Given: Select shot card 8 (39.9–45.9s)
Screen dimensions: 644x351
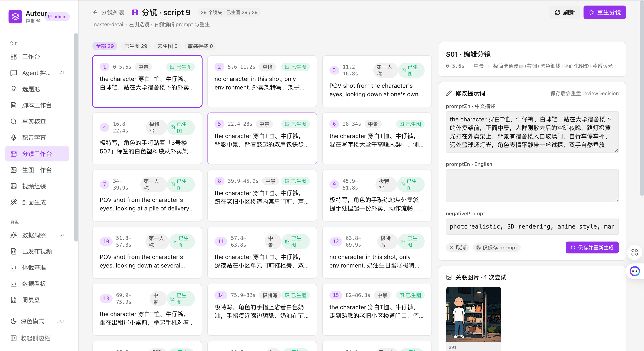Looking at the screenshot, I should 262,196.
